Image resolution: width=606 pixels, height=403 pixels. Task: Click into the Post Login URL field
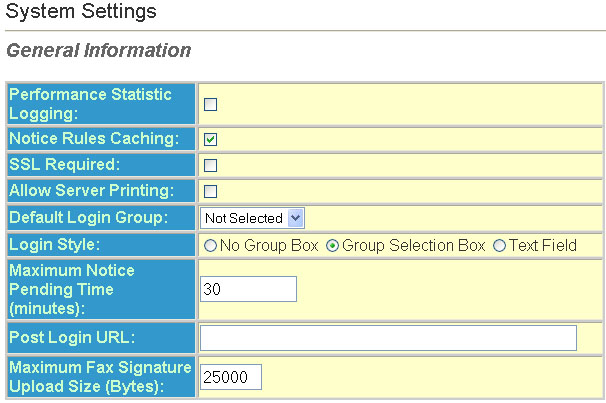click(388, 338)
